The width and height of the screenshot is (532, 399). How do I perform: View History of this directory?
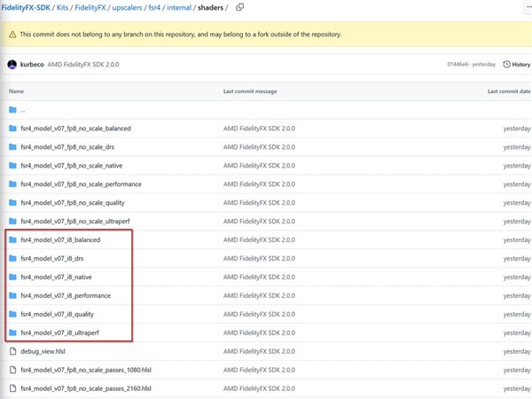[517, 64]
